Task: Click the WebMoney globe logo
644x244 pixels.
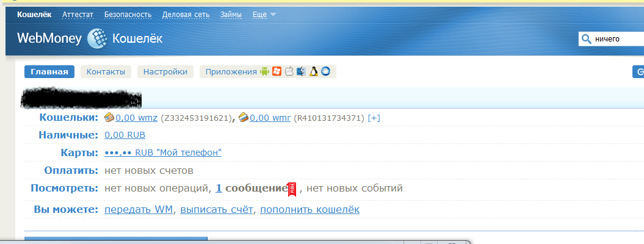Action: point(97,39)
